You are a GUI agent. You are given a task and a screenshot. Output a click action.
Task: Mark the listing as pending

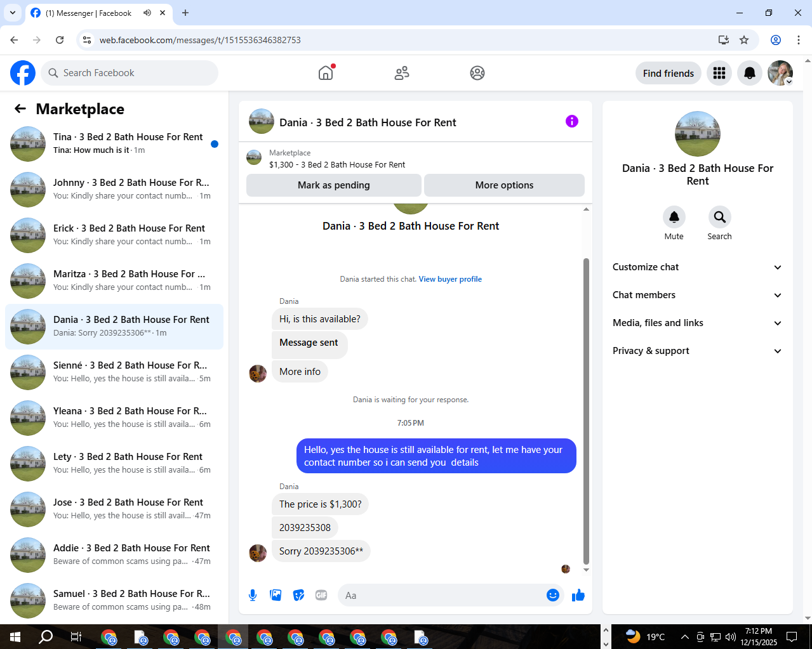334,185
